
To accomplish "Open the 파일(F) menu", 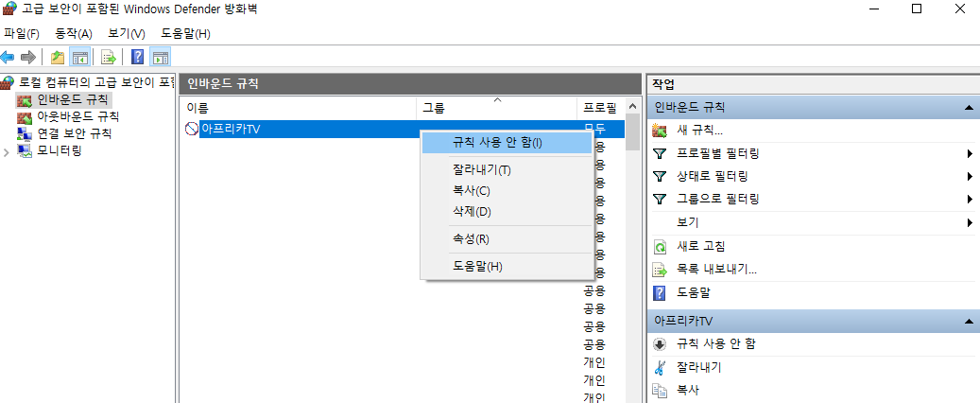I will click(21, 33).
